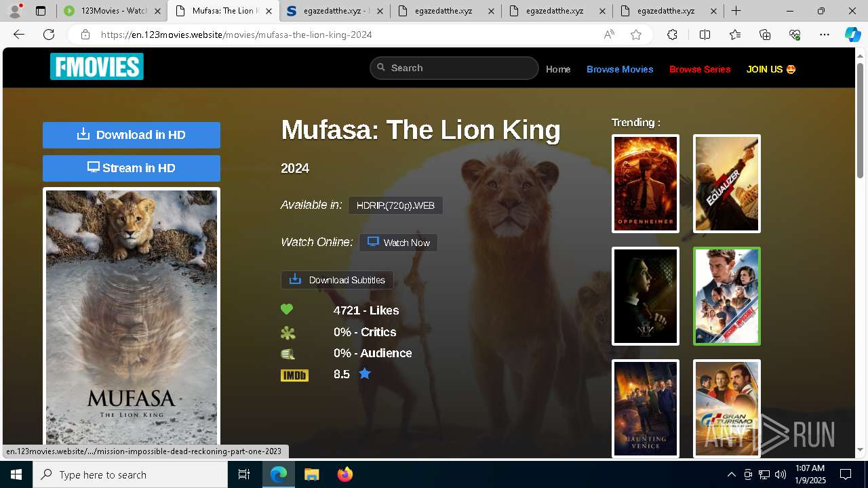Open the notification center icon

click(x=846, y=474)
